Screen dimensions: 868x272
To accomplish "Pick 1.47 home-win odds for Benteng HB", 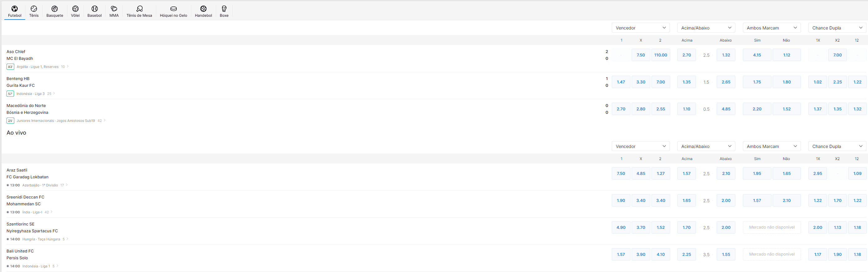I will click(x=621, y=82).
